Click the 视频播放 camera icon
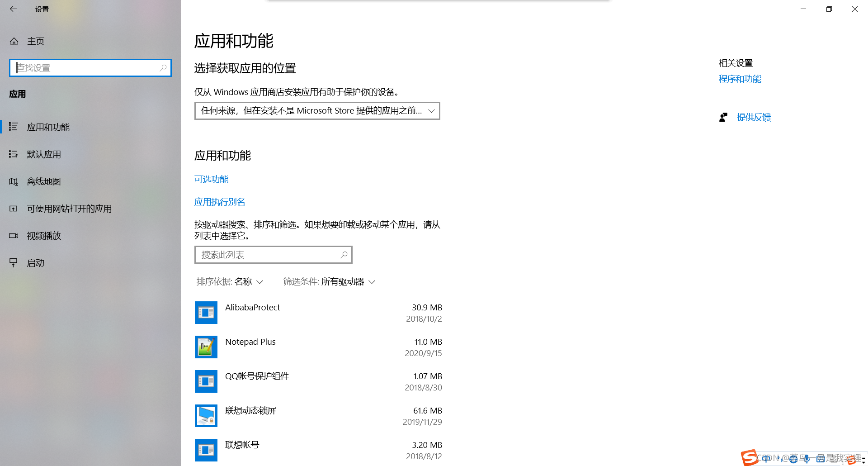 click(13, 236)
